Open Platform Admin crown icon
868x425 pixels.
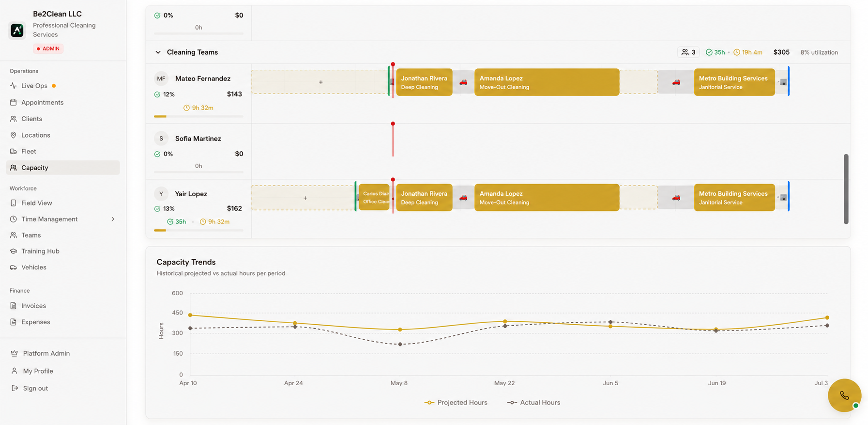(x=15, y=353)
